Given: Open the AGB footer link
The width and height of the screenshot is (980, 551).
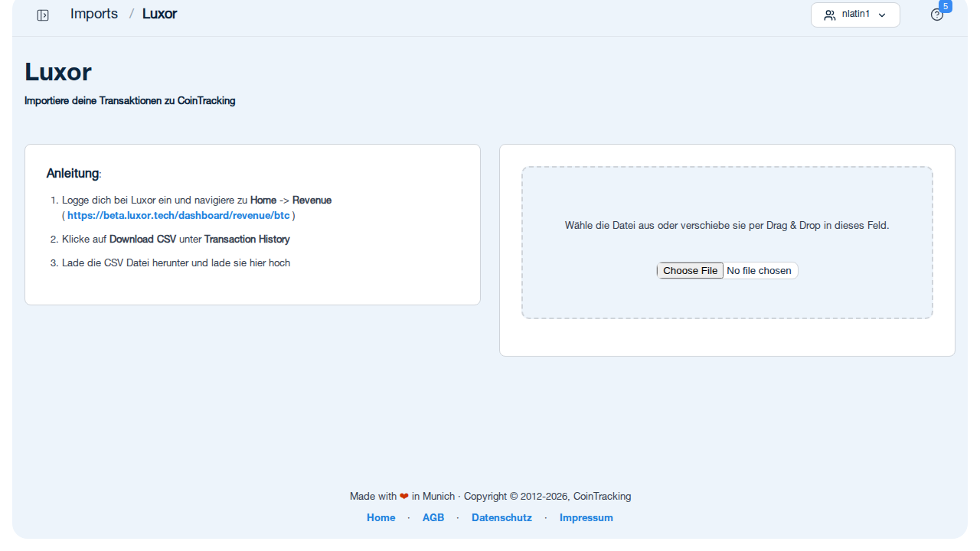Looking at the screenshot, I should tap(433, 518).
